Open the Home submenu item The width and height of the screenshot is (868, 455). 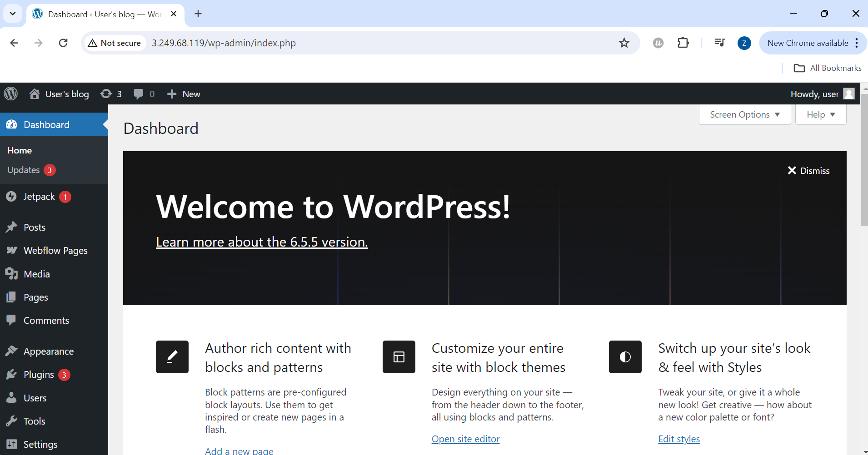[20, 150]
